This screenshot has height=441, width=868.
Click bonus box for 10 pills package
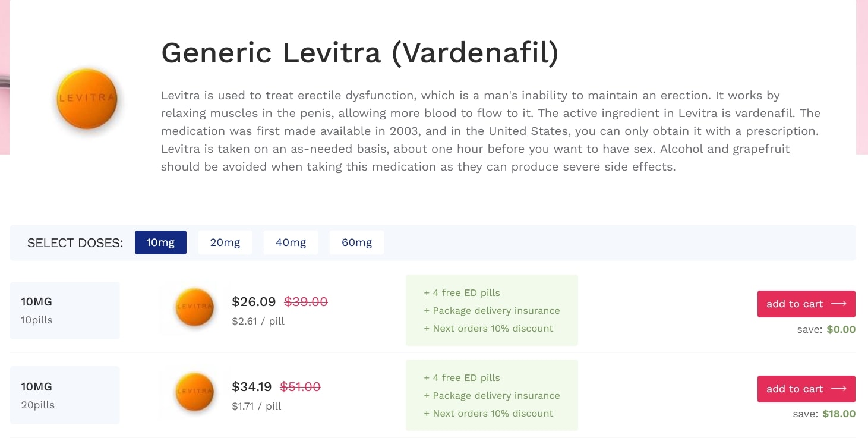(x=492, y=310)
